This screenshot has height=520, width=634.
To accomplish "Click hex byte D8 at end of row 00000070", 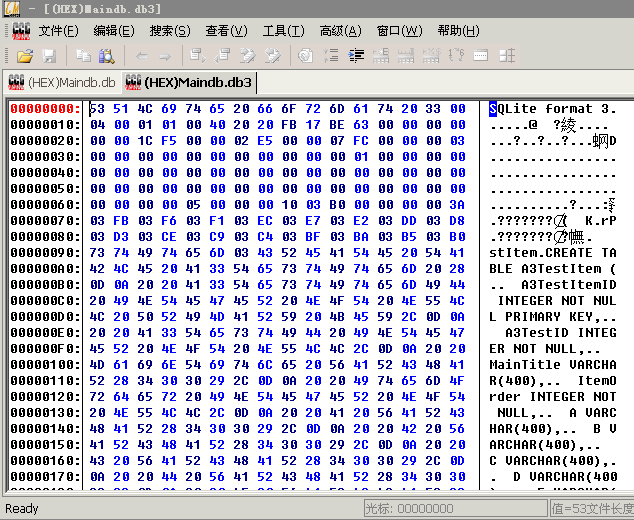I will 457,221.
